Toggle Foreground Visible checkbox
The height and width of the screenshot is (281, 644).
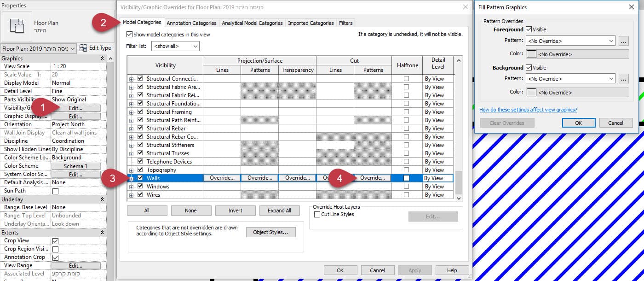tap(529, 29)
